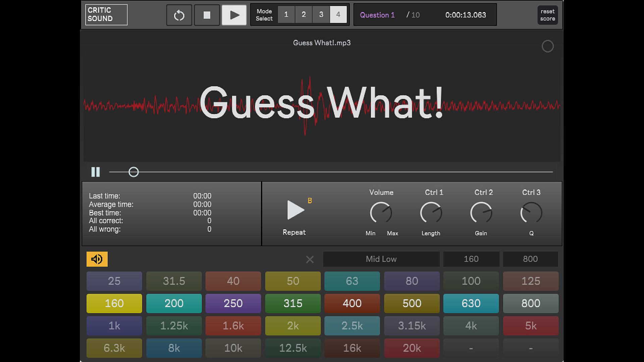Select mode 2

(x=304, y=15)
